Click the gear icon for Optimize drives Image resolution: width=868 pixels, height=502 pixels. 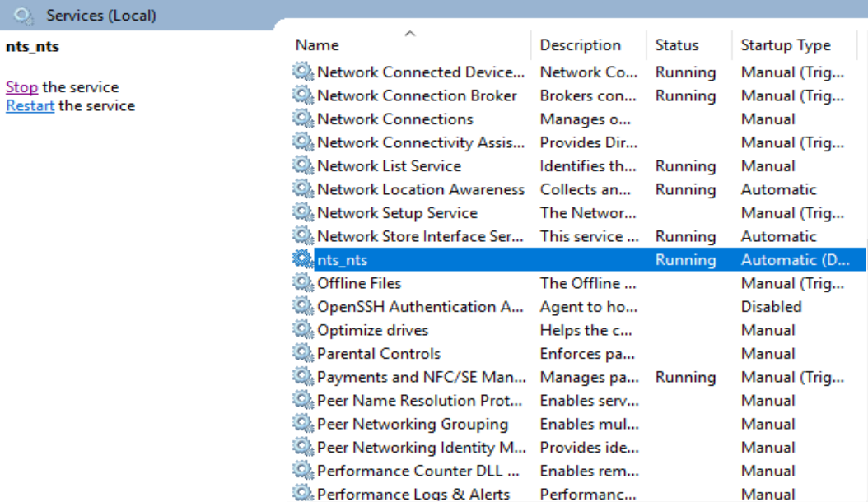click(x=303, y=330)
